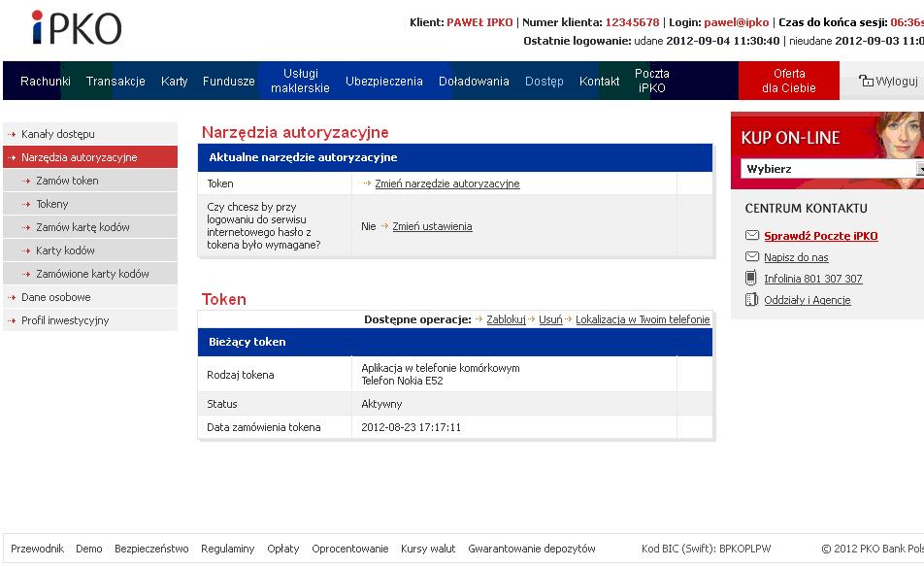This screenshot has width=924, height=567.
Task: Open Zamów token in the sidebar
Action: [90, 181]
